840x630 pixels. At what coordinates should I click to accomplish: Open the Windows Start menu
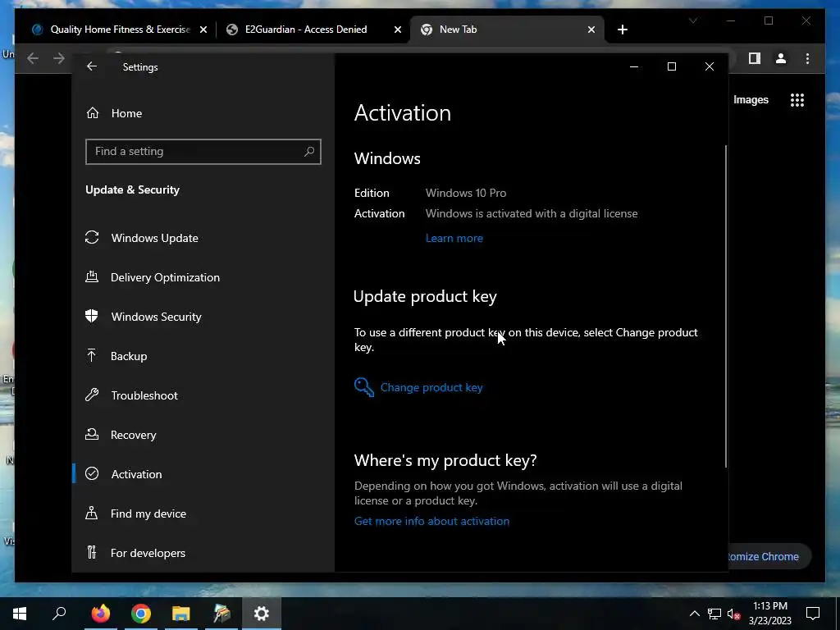(20, 614)
